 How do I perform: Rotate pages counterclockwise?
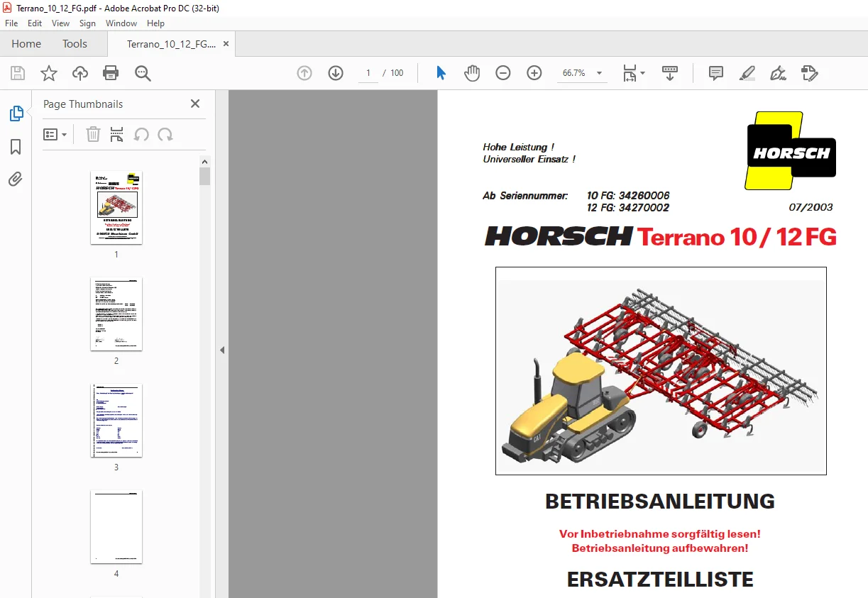pos(141,135)
